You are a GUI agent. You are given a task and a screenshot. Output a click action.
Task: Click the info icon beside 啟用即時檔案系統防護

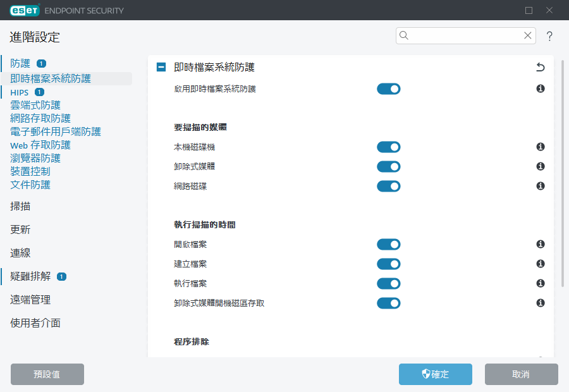[x=541, y=89]
